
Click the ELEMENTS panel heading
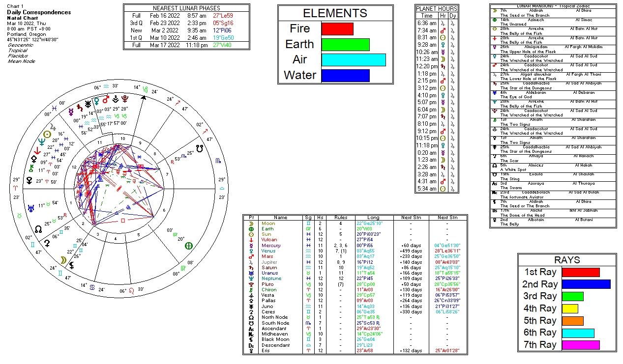coord(335,13)
